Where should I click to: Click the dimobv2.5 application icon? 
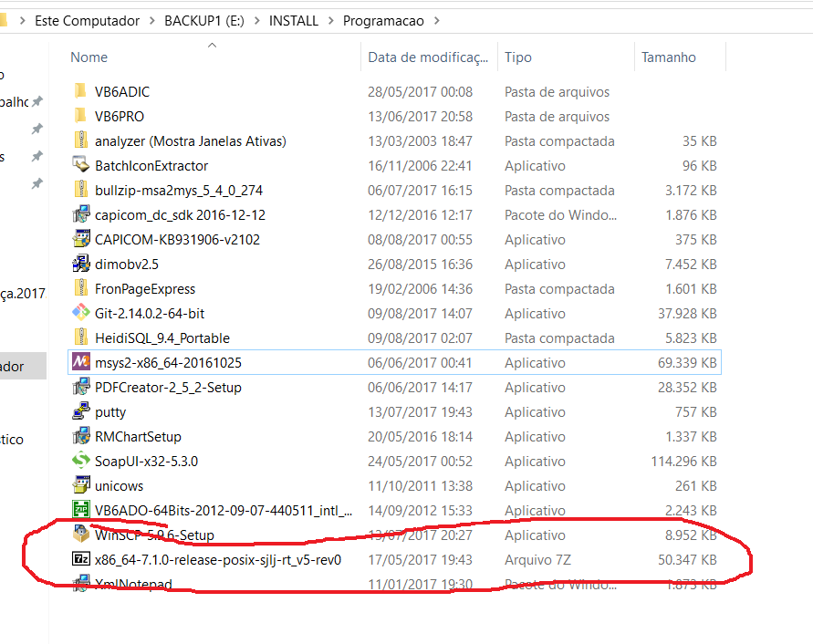point(80,264)
